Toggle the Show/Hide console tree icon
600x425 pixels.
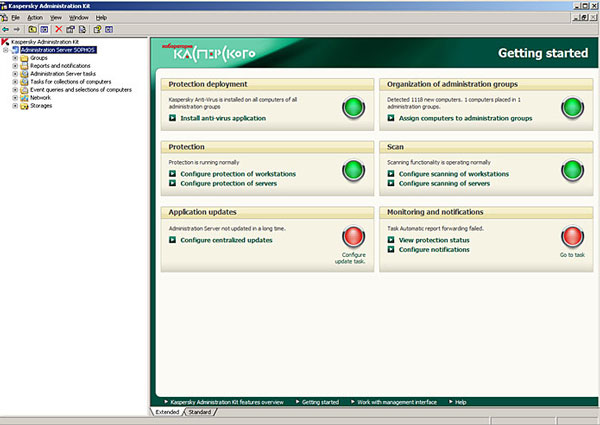coord(44,29)
